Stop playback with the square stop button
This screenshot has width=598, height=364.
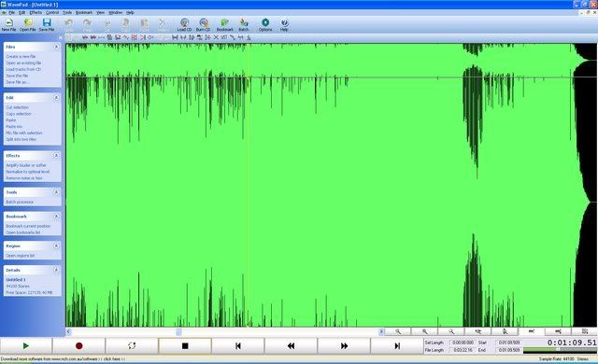point(185,345)
